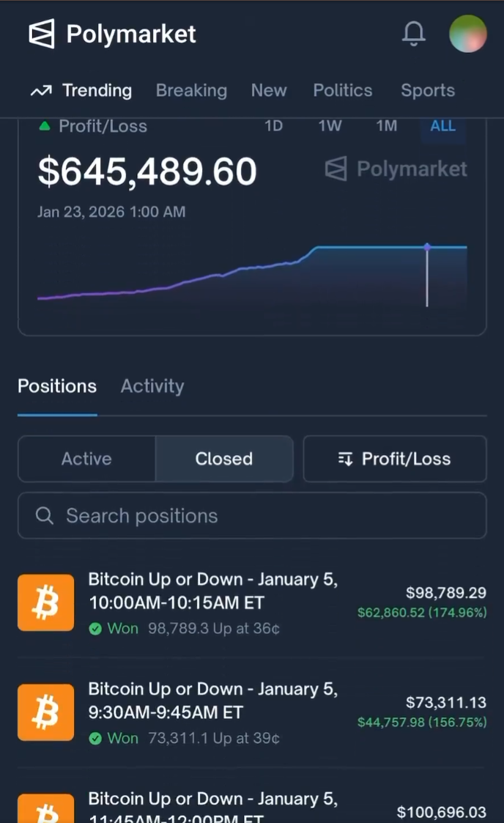Select the ALL time range

tap(442, 126)
